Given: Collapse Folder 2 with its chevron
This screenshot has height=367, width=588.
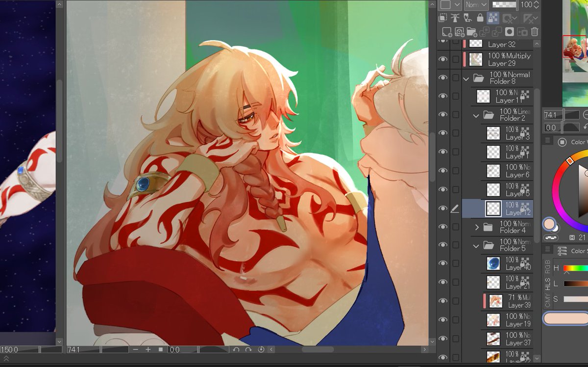Looking at the screenshot, I should coord(476,115).
